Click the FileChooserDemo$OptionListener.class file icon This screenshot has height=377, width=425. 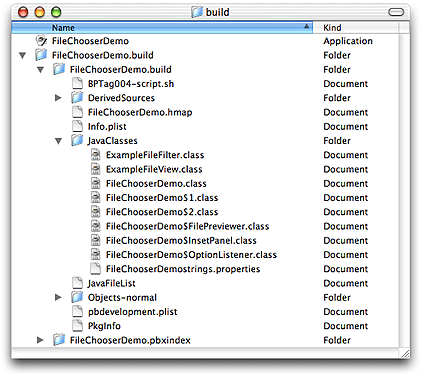[x=96, y=254]
